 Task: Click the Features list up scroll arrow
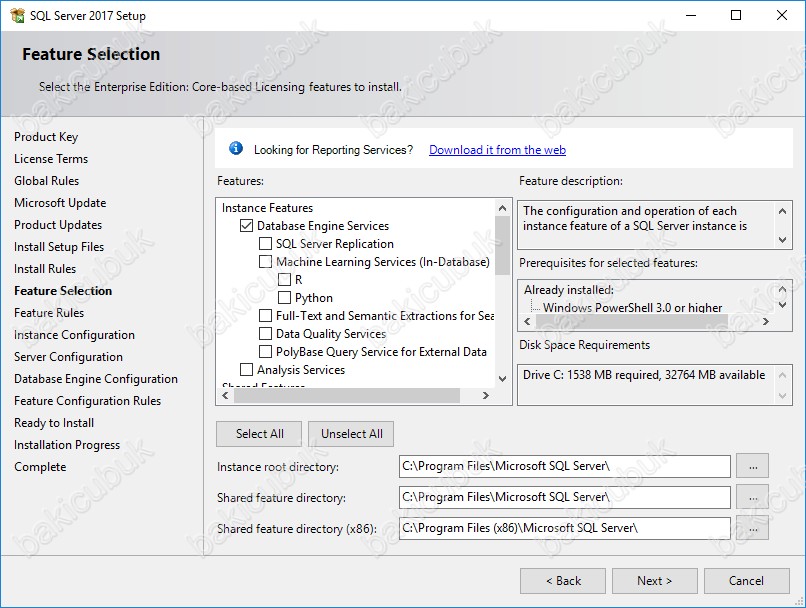pos(502,208)
